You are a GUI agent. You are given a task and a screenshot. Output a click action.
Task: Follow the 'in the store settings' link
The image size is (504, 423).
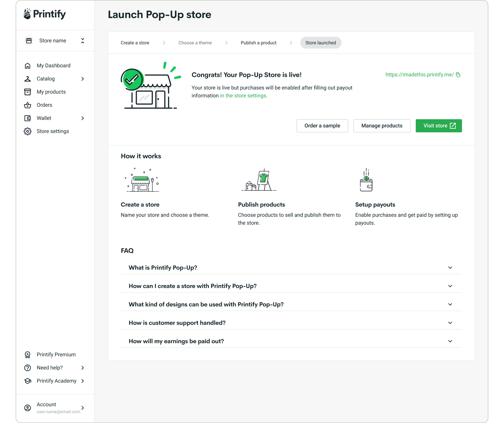click(x=243, y=96)
